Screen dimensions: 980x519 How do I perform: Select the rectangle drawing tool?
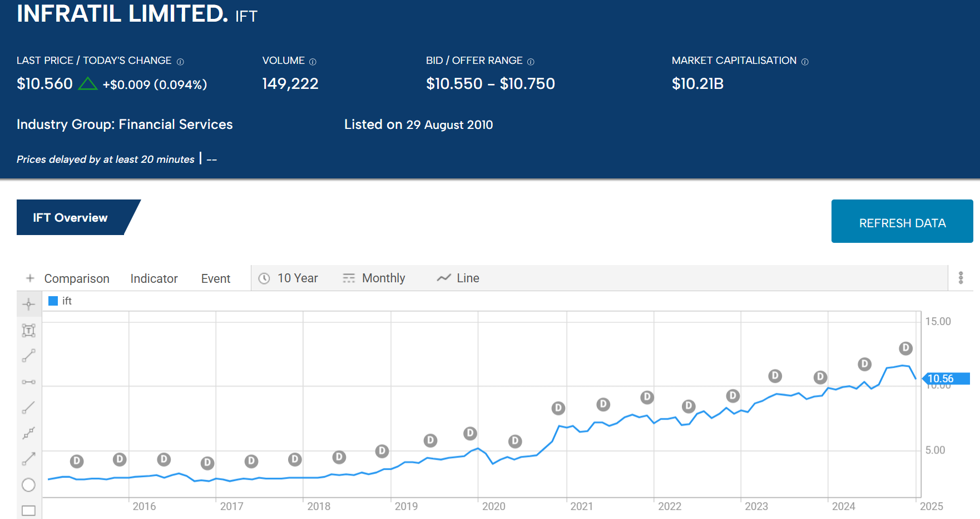click(28, 510)
